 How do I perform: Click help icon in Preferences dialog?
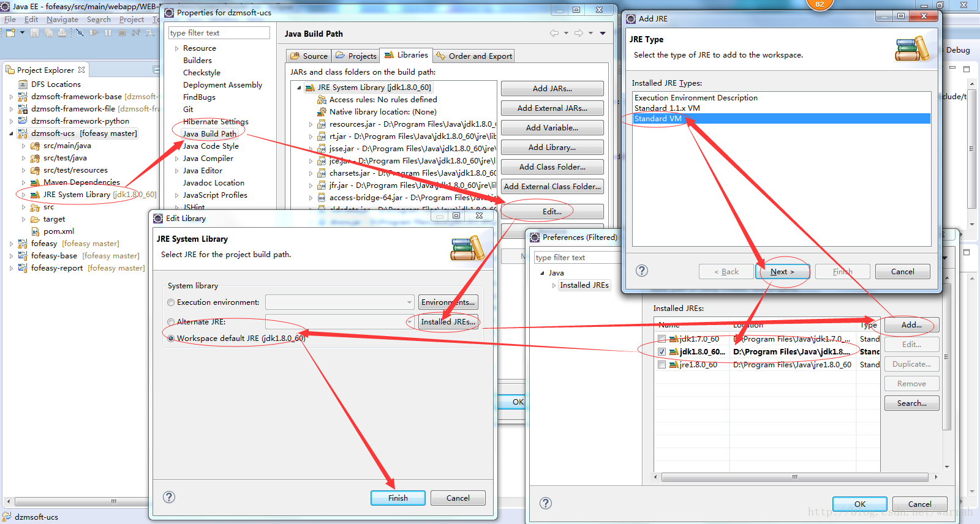(x=546, y=503)
